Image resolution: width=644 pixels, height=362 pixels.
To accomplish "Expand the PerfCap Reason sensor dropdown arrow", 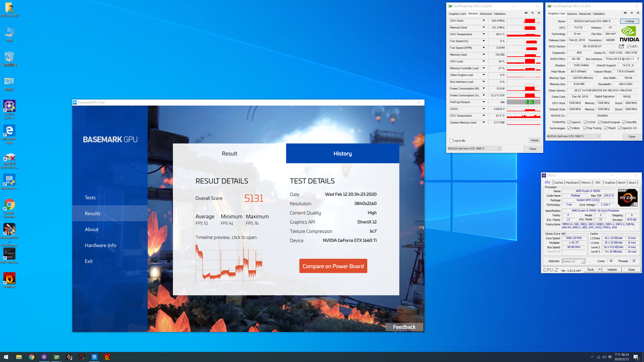I will (x=484, y=102).
